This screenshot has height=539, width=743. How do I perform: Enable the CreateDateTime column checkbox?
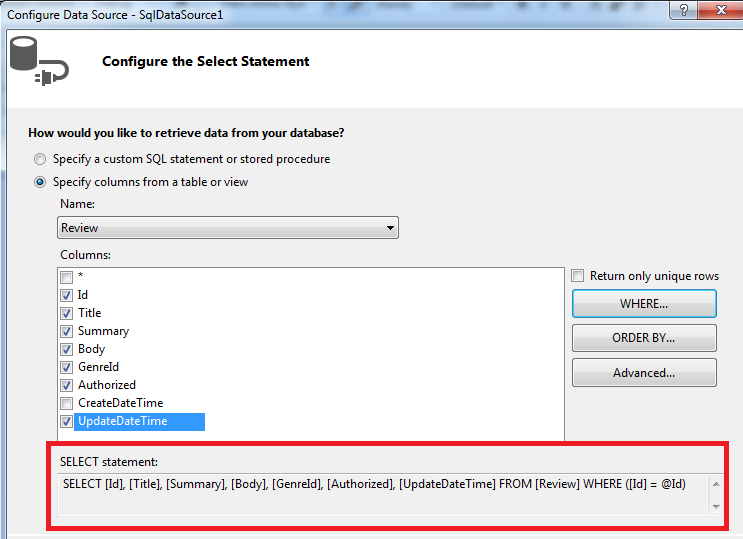coord(66,403)
